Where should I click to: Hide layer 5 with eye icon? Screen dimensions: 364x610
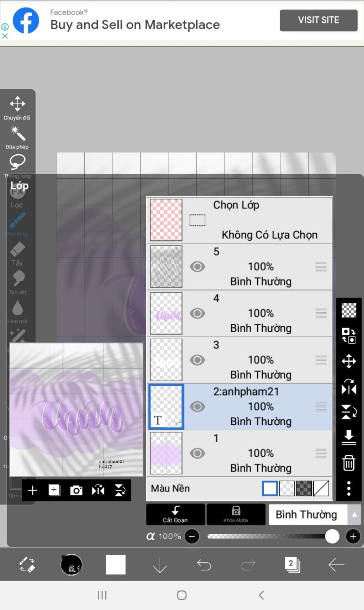(197, 267)
